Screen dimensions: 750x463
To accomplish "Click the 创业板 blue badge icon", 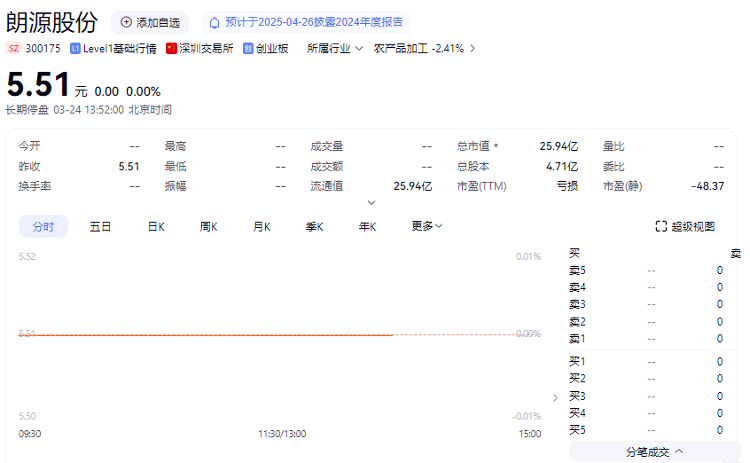I will point(248,48).
